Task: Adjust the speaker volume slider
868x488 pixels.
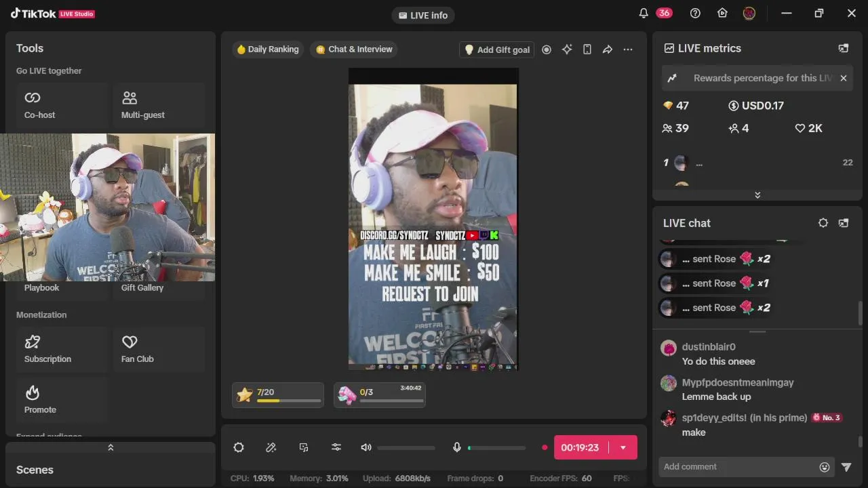Action: (x=406, y=447)
